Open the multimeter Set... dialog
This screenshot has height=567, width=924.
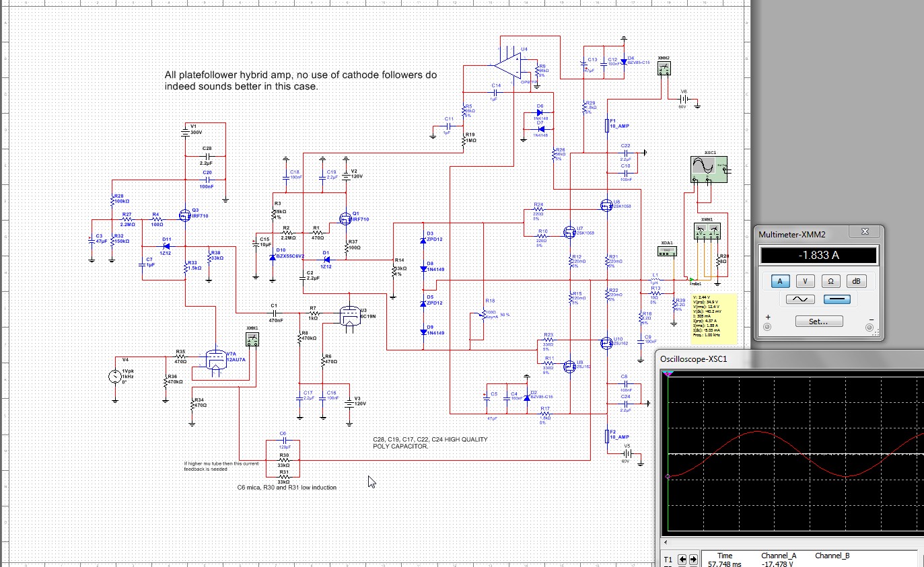coord(818,322)
